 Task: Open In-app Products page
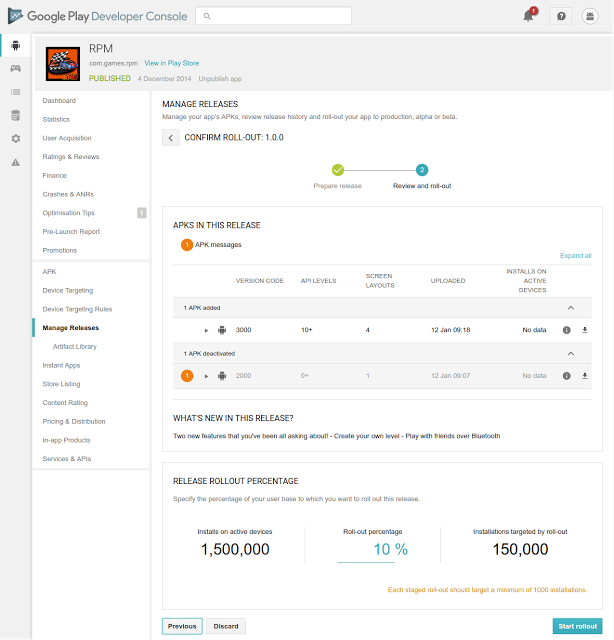(66, 440)
